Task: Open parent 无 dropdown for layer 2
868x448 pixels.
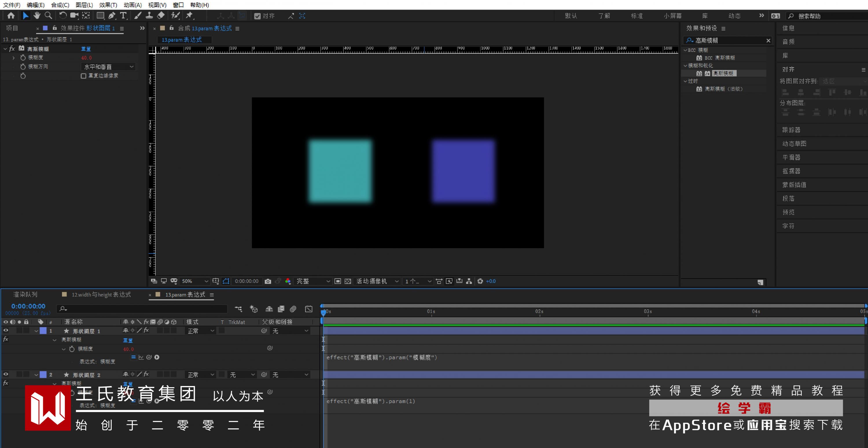Action: [x=290, y=375]
